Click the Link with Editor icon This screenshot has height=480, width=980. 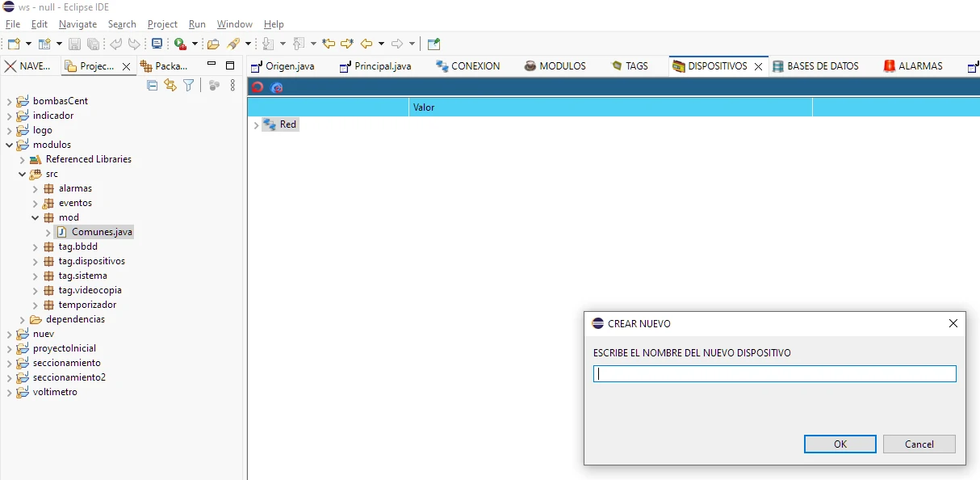tap(170, 86)
